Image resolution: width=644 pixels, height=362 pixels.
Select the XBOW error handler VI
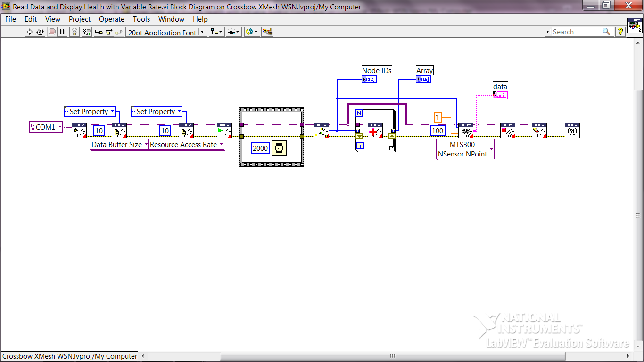click(572, 130)
